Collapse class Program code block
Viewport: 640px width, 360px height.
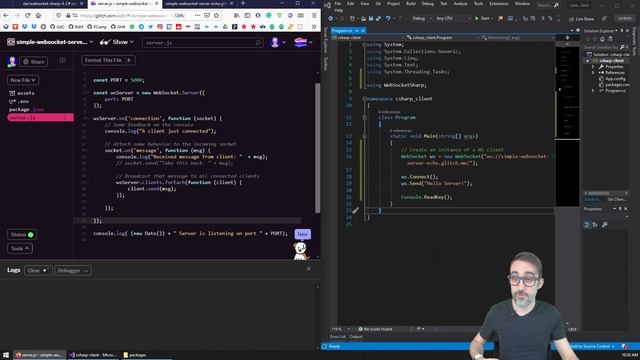coord(364,118)
